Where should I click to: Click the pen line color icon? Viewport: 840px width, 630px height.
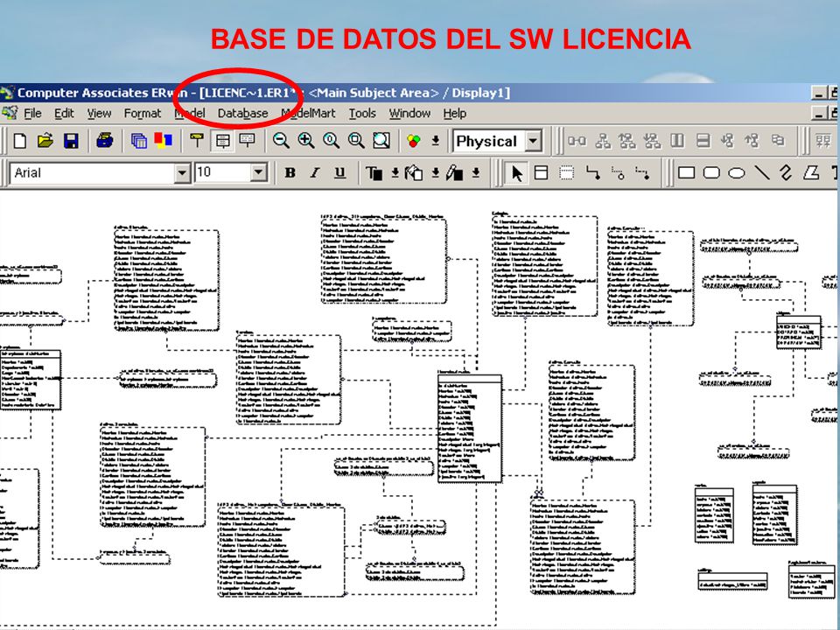coord(454,173)
